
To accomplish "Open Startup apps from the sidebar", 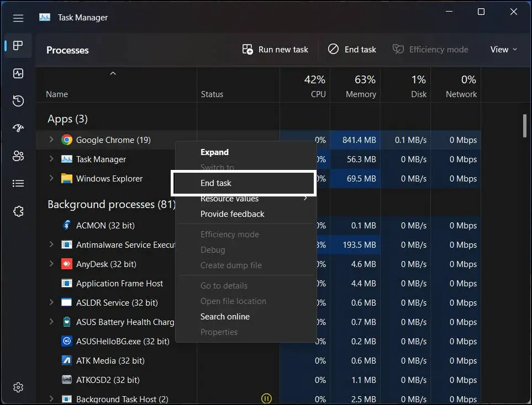I will 18,128.
